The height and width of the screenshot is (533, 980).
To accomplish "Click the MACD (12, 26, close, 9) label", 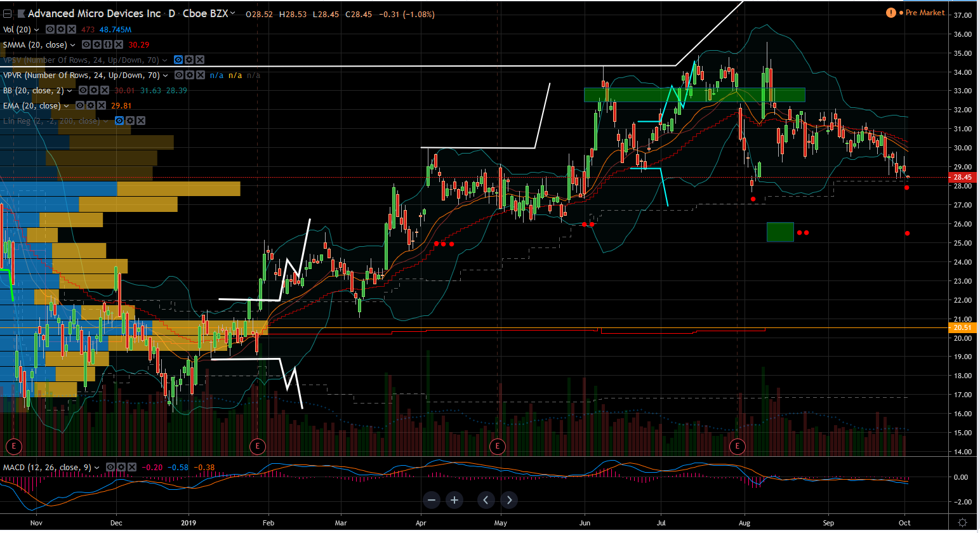I will pyautogui.click(x=48, y=468).
